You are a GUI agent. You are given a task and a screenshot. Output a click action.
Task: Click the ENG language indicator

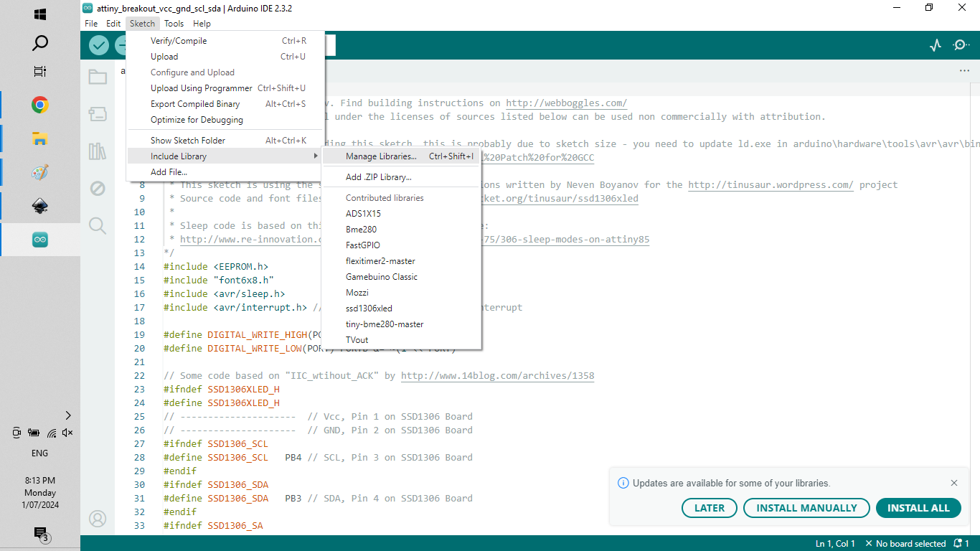pos(40,453)
